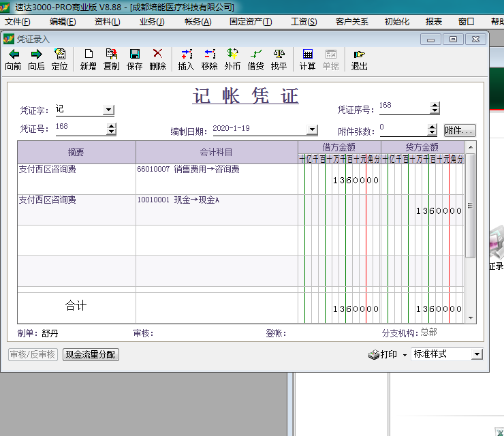
Task: Click the 向后 (next) arrow icon
Action: coord(36,54)
